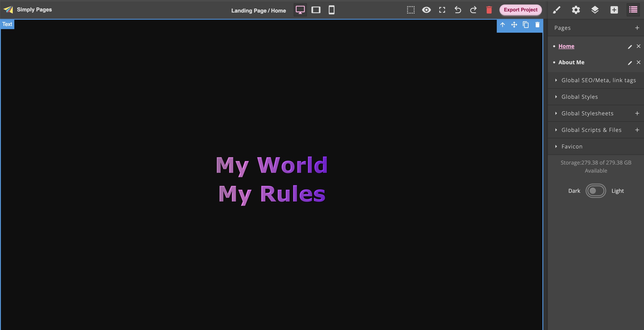Screen dimensions: 644x330
Task: Open the About Me page
Action: [571, 62]
